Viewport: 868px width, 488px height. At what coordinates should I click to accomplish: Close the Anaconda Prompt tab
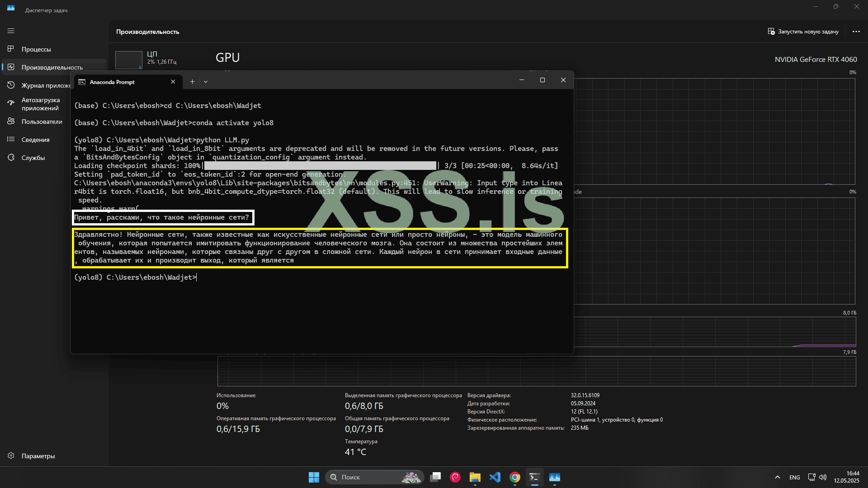pyautogui.click(x=173, y=82)
